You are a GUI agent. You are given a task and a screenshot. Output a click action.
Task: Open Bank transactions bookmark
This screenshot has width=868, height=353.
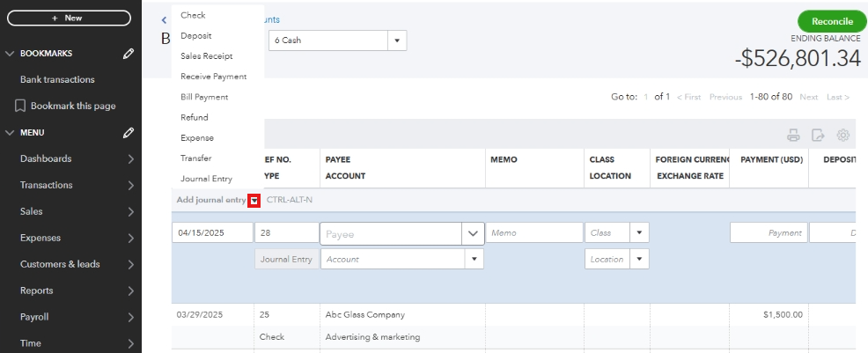click(57, 79)
